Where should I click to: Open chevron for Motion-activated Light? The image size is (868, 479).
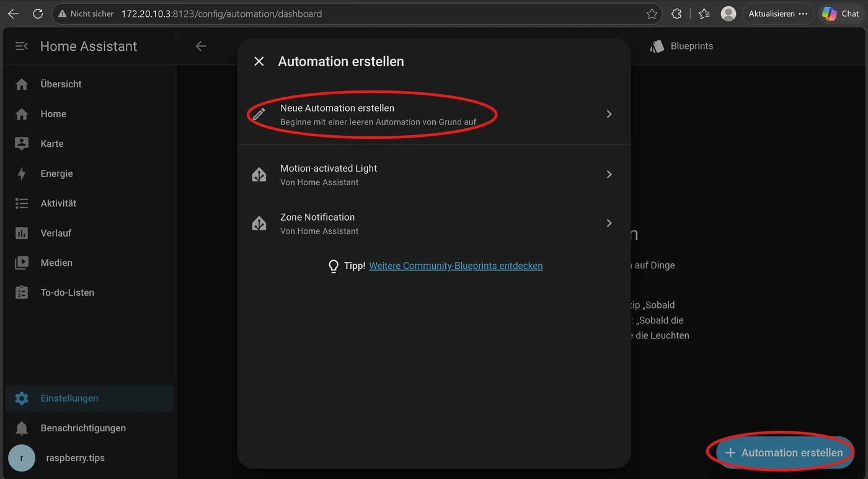(609, 175)
